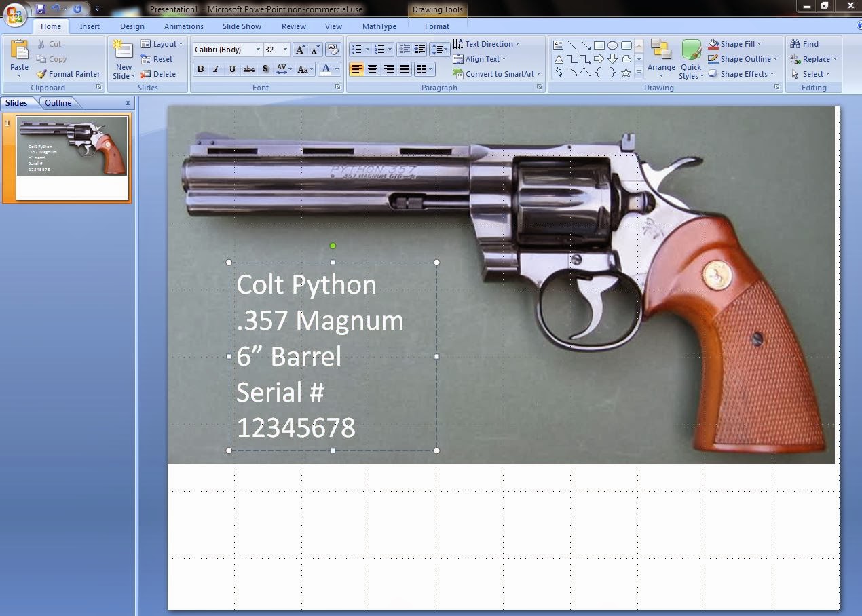862x616 pixels.
Task: Center the text
Action: pos(373,69)
